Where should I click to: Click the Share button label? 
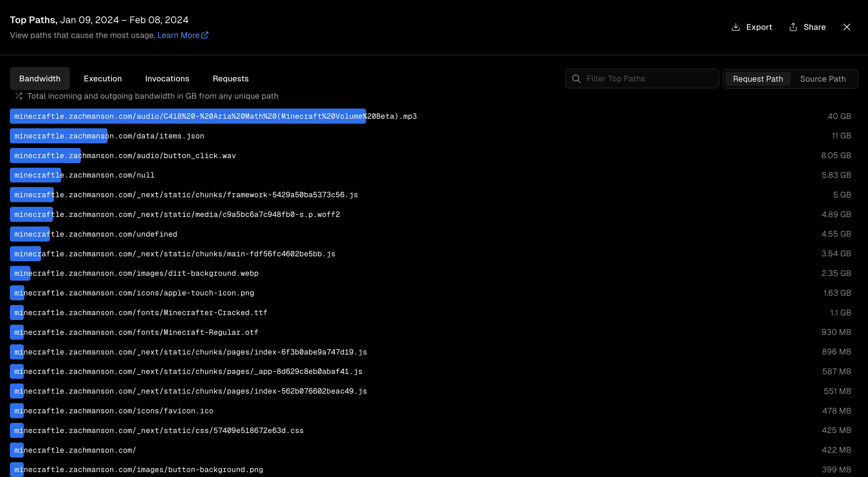(814, 27)
